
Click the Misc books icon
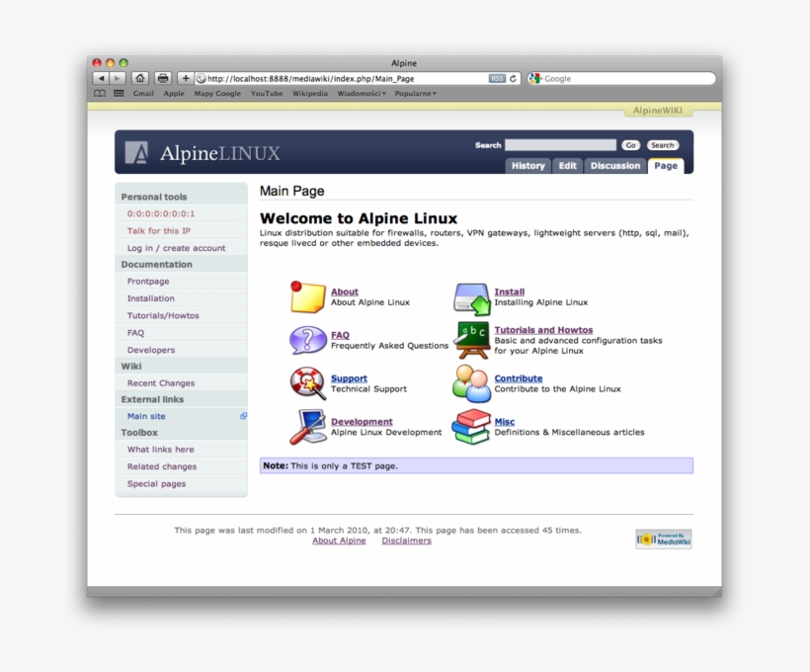pyautogui.click(x=471, y=427)
